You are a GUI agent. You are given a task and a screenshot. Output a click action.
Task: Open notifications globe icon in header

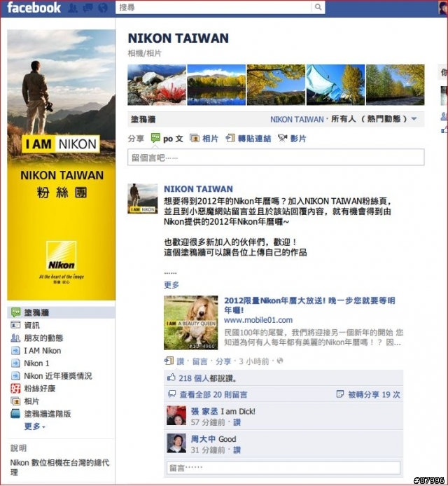tap(103, 8)
